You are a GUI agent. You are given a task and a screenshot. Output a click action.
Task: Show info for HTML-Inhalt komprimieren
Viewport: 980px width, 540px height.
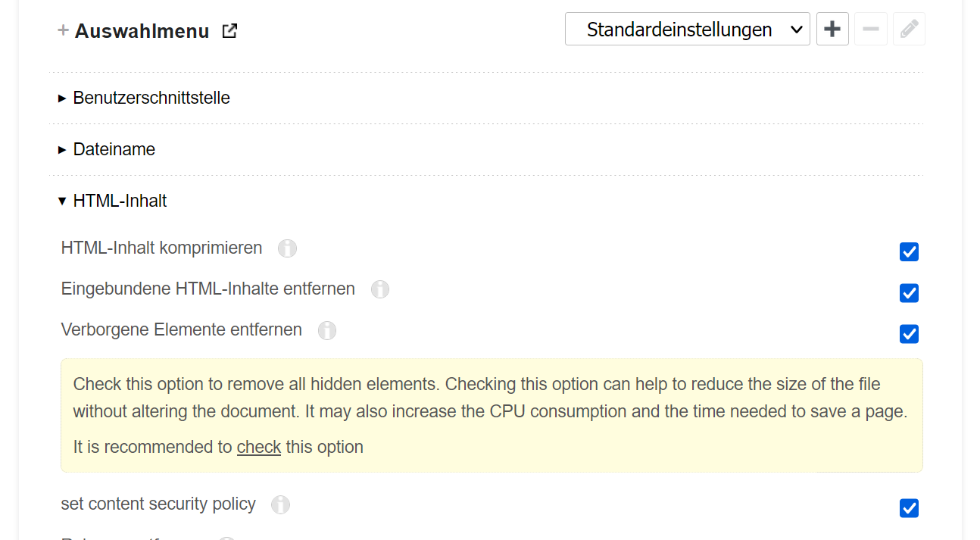[287, 248]
